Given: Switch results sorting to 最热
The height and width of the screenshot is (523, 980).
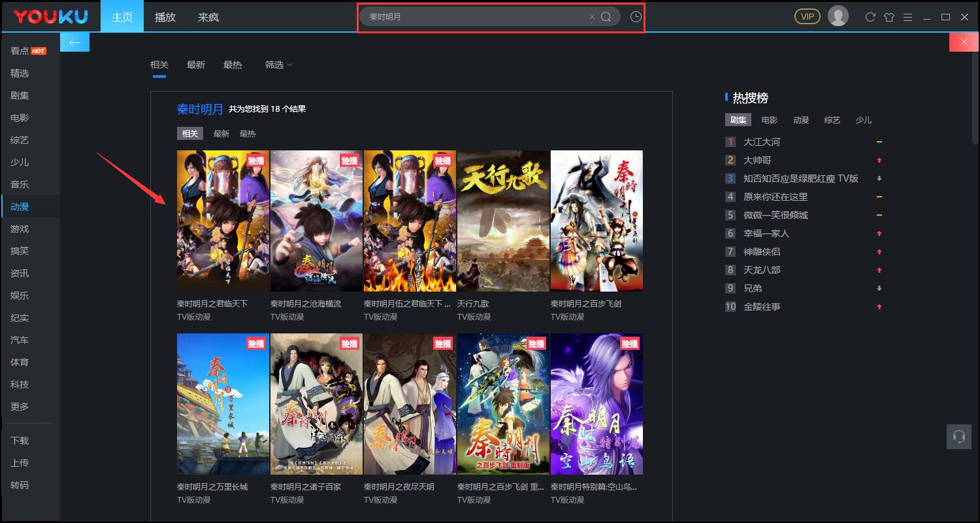Looking at the screenshot, I should click(x=233, y=65).
